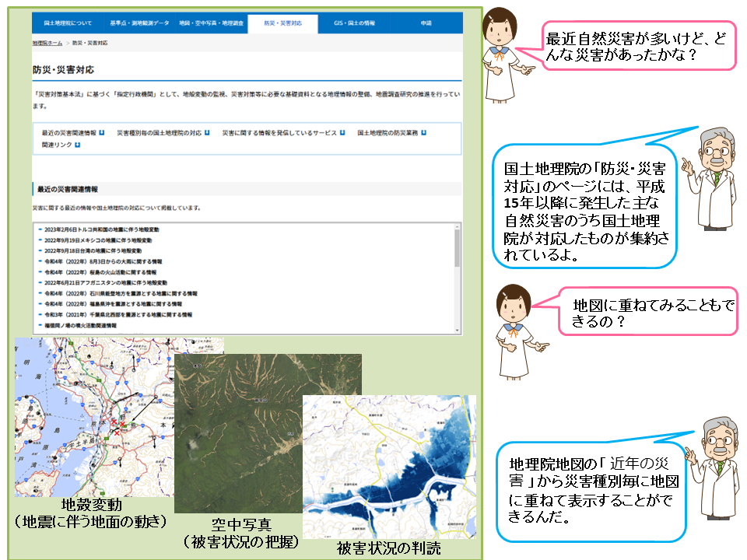
Task: Open 桜島の火山活動に関する情報 link
Action: point(100,272)
